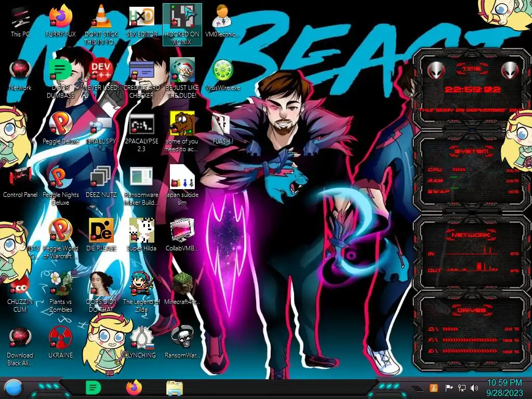Screen dimensions: 532x399
Task: Open the green chat app pinned on the taskbar
Action: tap(93, 388)
